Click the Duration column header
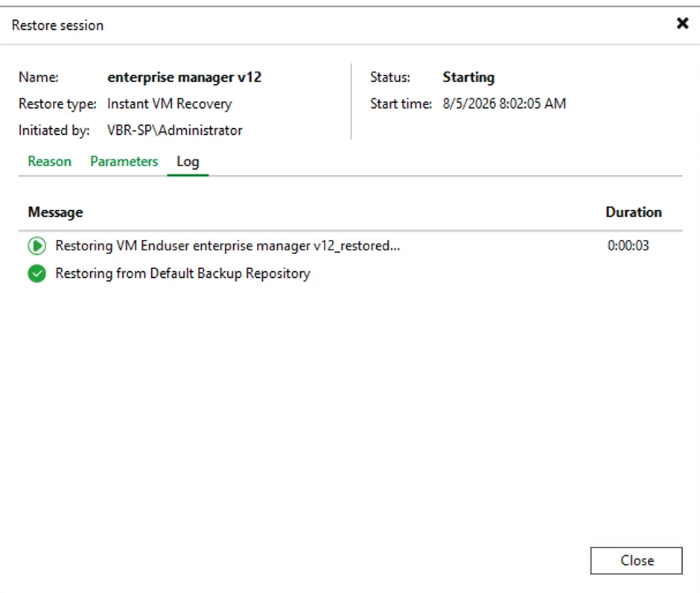Viewport: 700px width, 593px height. click(634, 212)
